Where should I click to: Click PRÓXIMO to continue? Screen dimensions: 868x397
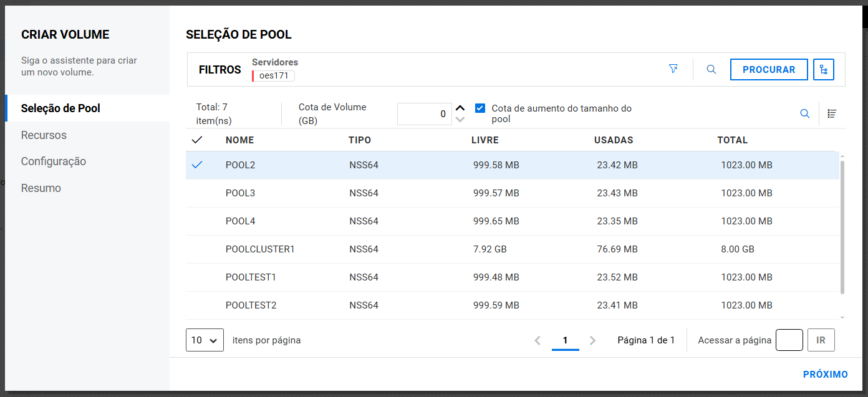[825, 375]
